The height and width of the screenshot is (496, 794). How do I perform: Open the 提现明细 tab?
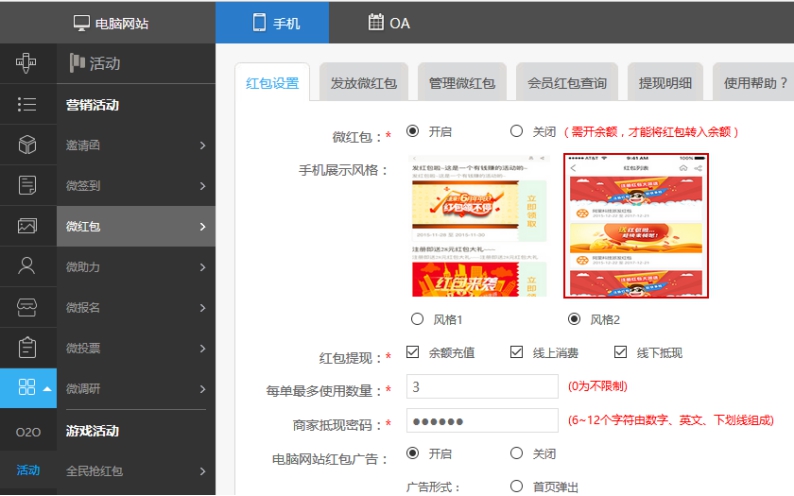tap(665, 83)
